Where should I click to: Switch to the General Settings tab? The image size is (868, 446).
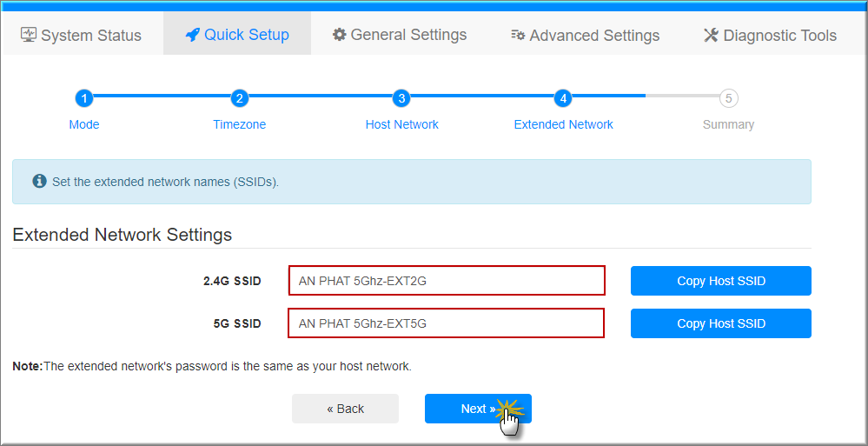coord(400,35)
